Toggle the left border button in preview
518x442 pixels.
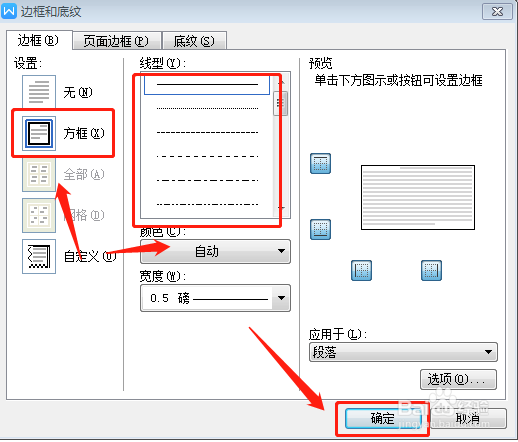coord(361,270)
